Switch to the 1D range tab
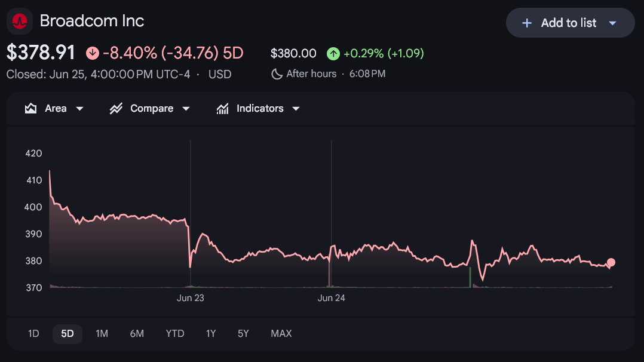This screenshot has width=644, height=362. pos(33,334)
